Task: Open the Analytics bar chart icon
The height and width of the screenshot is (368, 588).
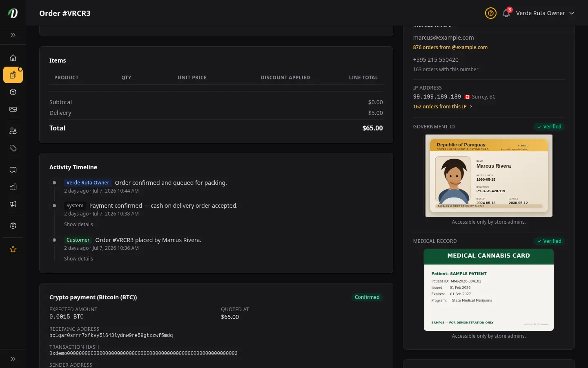Action: pos(13,187)
